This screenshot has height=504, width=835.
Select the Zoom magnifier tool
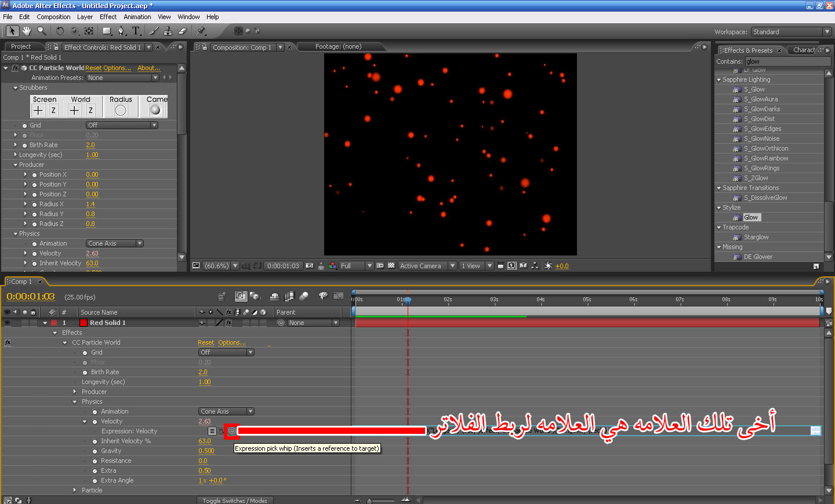[x=42, y=31]
